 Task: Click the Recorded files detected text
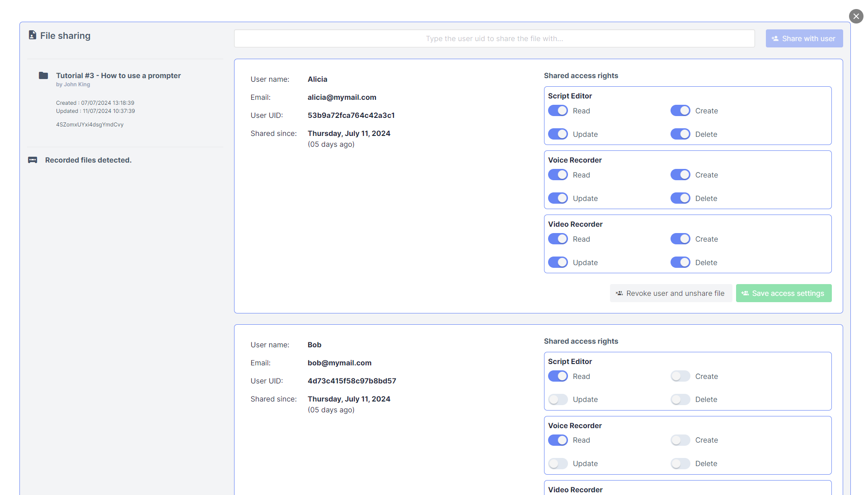coord(88,160)
